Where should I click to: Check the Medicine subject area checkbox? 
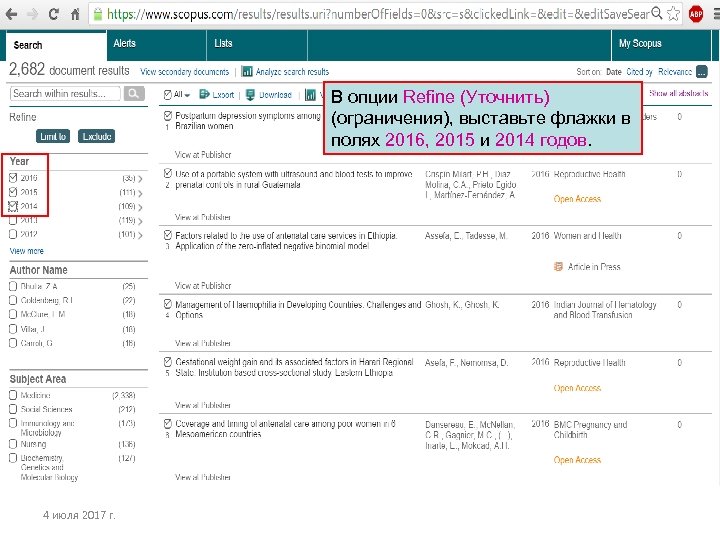coord(13,395)
